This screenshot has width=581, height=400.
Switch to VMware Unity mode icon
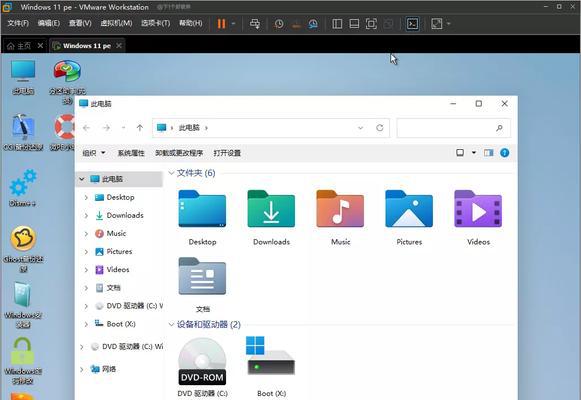[388, 24]
